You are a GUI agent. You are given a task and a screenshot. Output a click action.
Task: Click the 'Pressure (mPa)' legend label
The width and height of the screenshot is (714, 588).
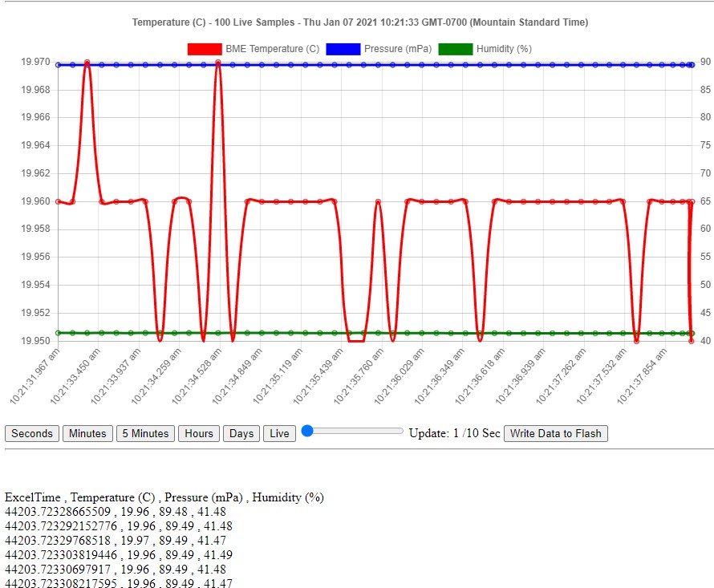398,49
